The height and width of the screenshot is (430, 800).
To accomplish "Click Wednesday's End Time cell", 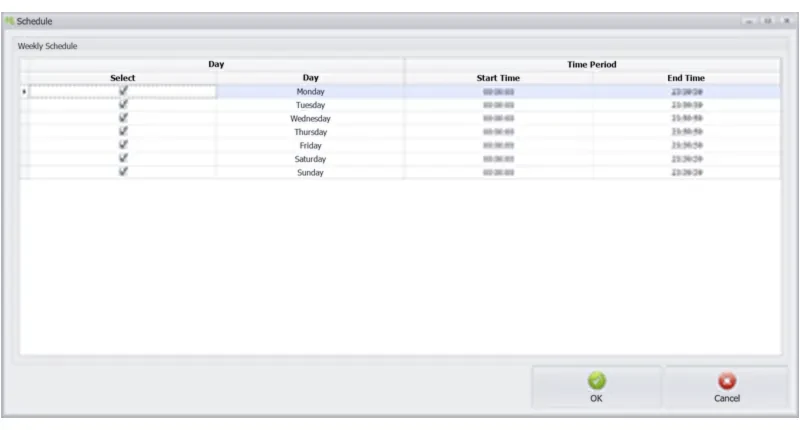I will coord(686,118).
